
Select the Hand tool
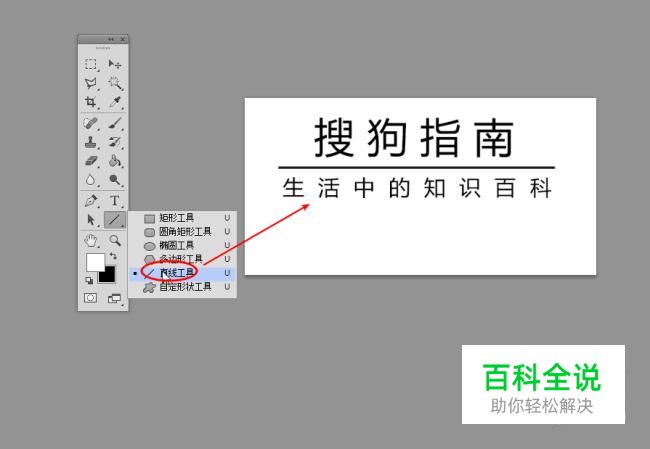pos(91,240)
